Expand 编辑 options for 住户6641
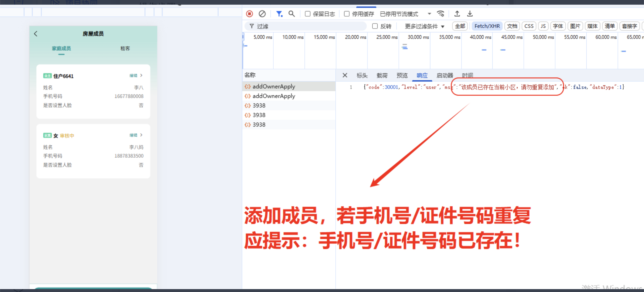644x292 pixels. (x=136, y=75)
